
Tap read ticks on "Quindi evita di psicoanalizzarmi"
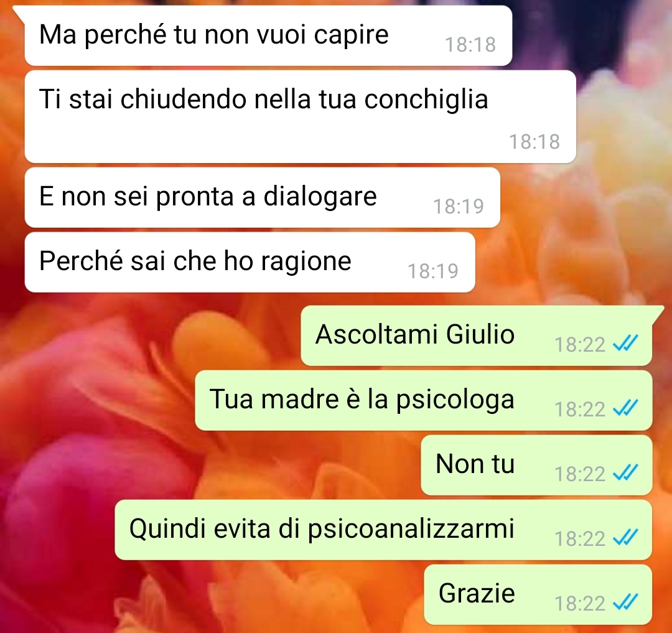(x=626, y=537)
